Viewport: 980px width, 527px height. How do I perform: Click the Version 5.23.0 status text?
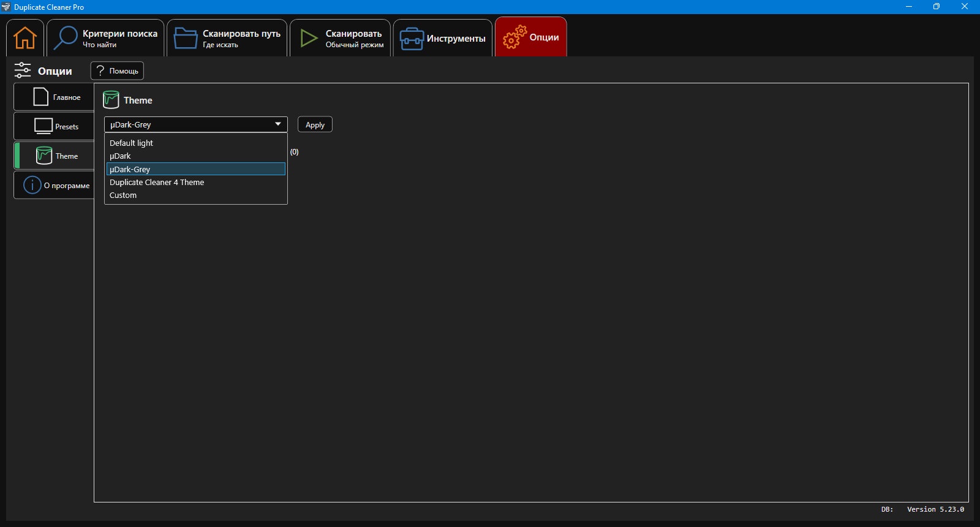[x=935, y=509]
